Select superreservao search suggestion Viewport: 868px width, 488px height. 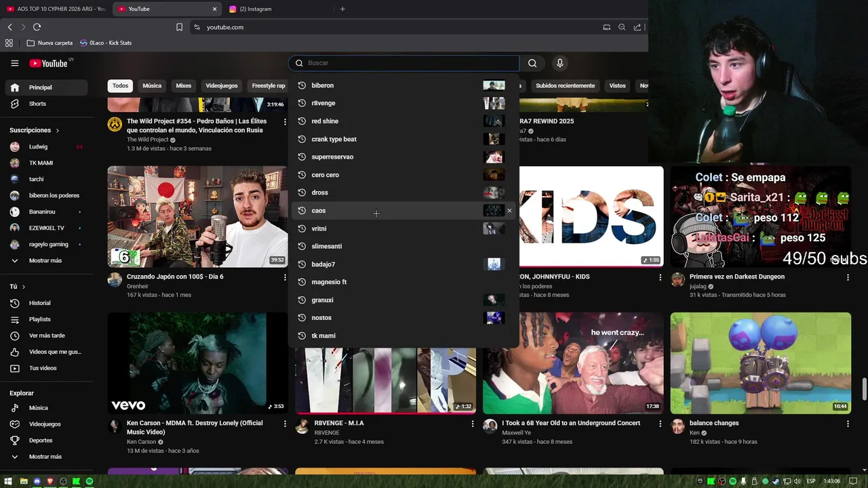404,157
